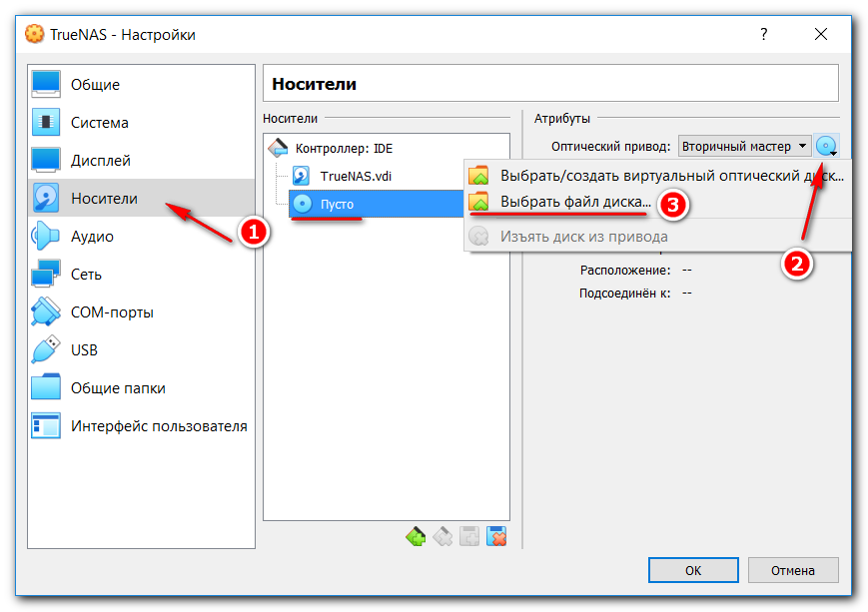Click the Оптический привод label
Viewport: 868px width, 612px height.
point(610,147)
